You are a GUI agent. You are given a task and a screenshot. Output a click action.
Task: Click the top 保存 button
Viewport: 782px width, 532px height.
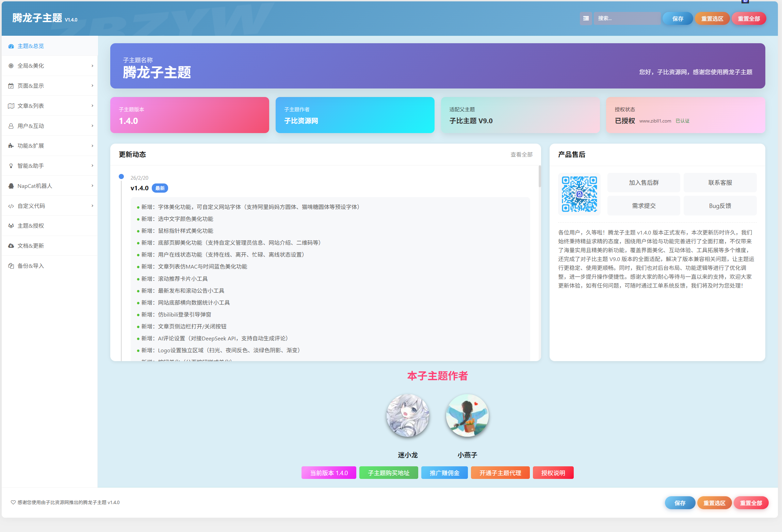pos(678,18)
